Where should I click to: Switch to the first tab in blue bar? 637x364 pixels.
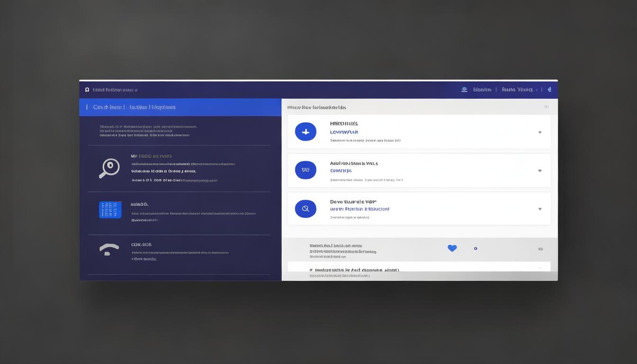coord(107,107)
